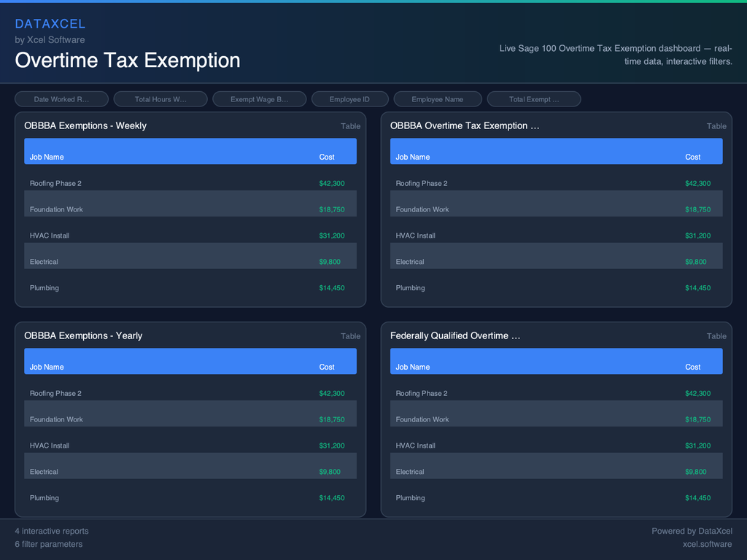
Task: Select the Table view on Federally Qualified Overtime
Action: pos(716,336)
